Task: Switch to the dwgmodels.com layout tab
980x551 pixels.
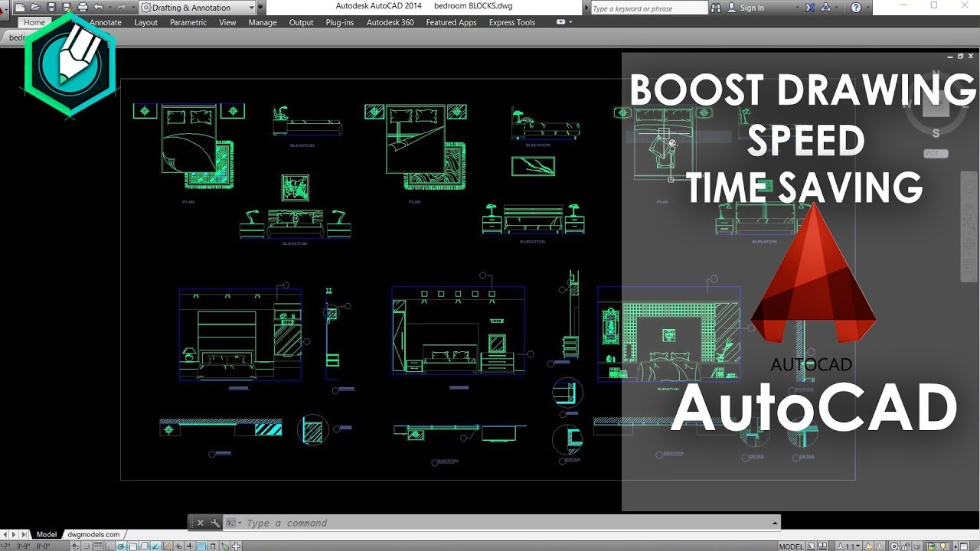Action: pyautogui.click(x=93, y=534)
